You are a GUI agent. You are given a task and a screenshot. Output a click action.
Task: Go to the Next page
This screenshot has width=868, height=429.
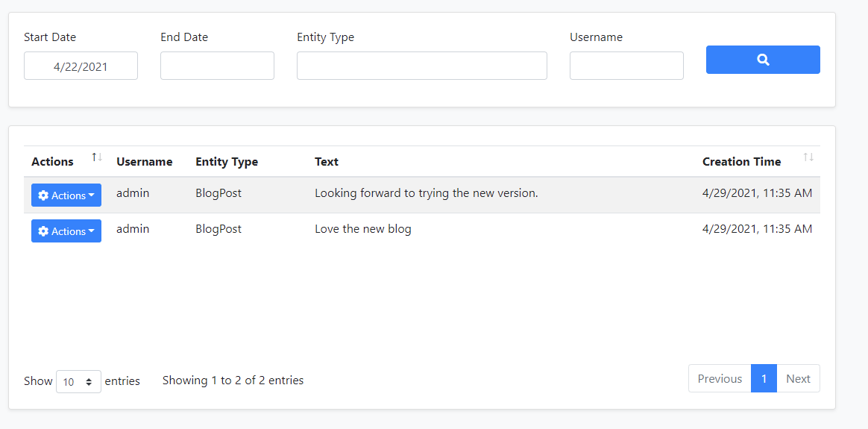pos(798,378)
